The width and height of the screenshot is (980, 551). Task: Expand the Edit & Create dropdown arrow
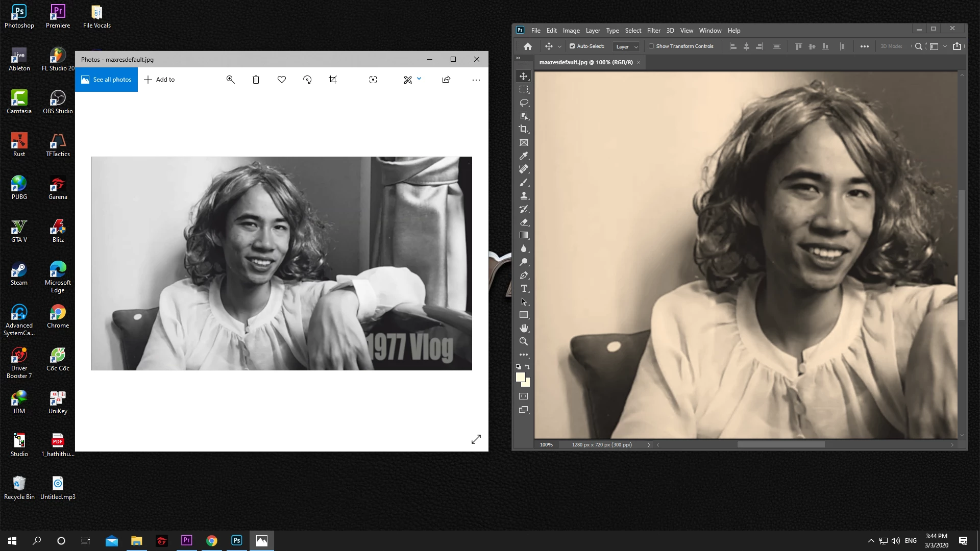pyautogui.click(x=419, y=79)
